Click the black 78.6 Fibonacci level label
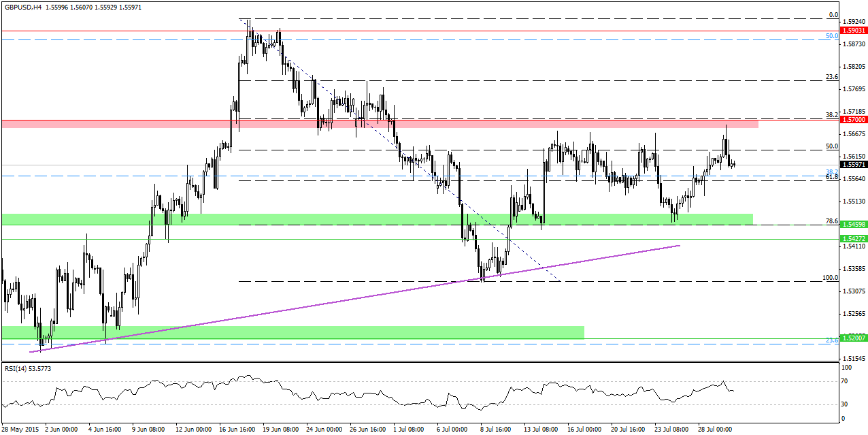Image resolution: width=868 pixels, height=435 pixels. tap(830, 221)
